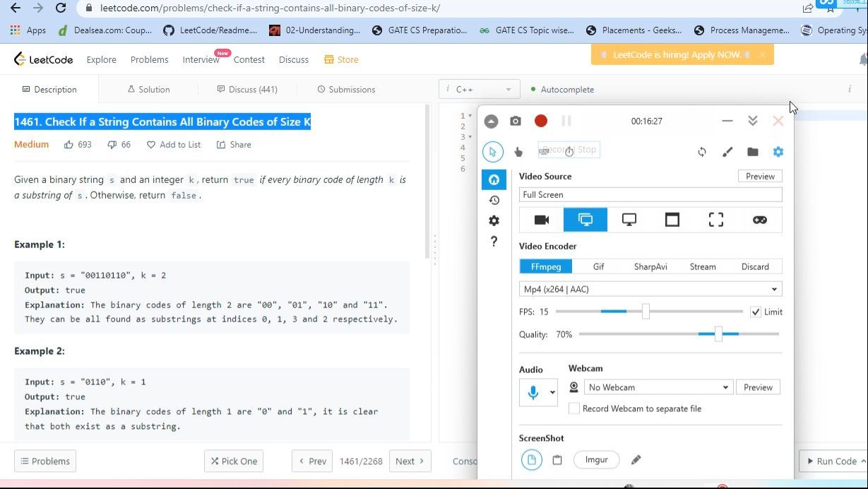This screenshot has height=489, width=868.
Task: Open the C++ language dropdown
Action: click(x=479, y=90)
